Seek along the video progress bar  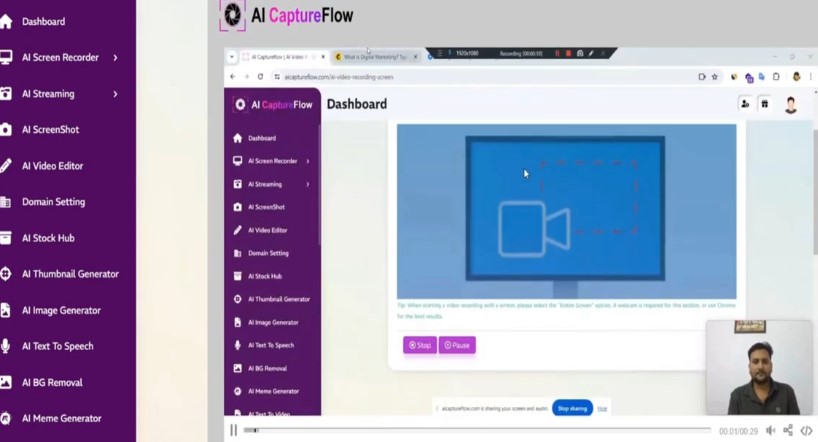477,430
